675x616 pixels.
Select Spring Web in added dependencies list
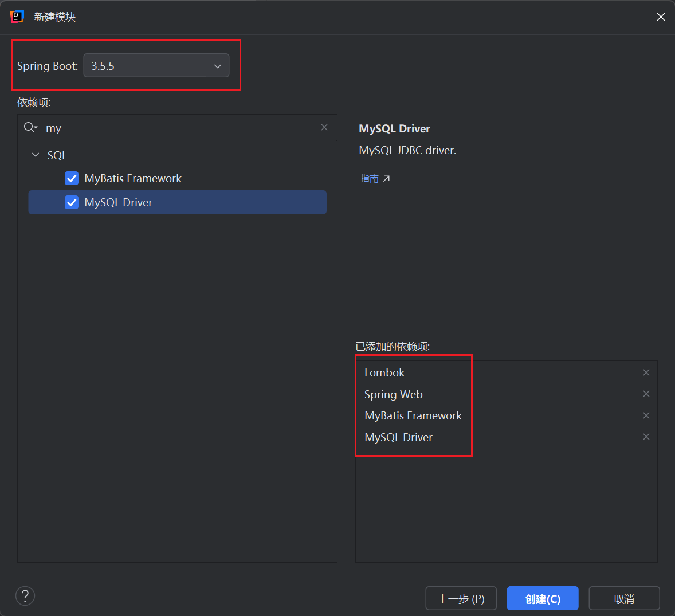tap(394, 394)
